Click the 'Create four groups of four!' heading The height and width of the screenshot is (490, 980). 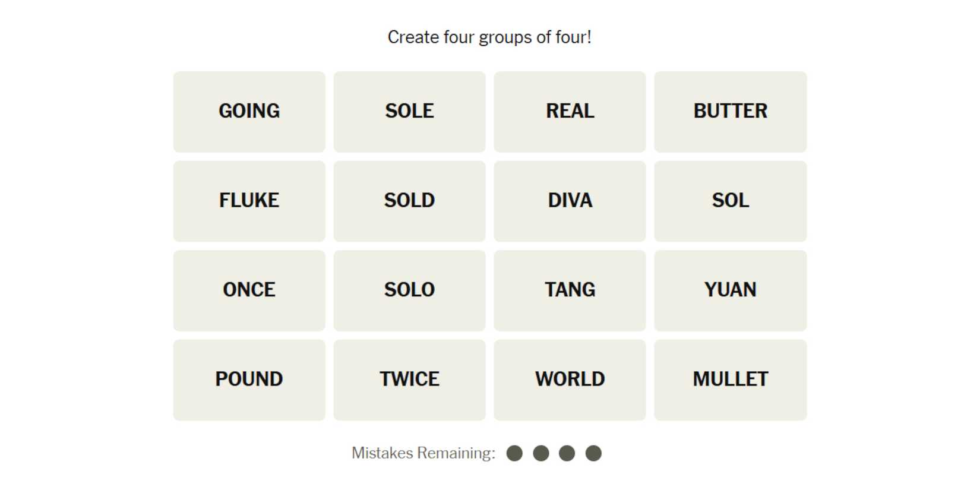click(x=489, y=37)
